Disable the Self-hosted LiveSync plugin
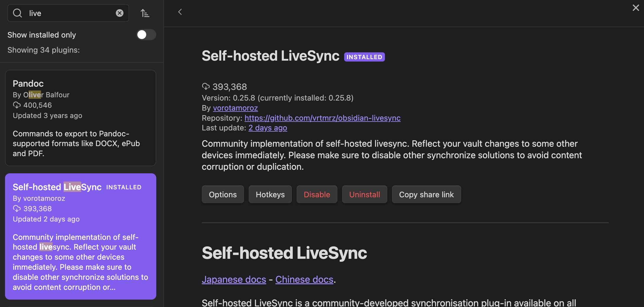644x307 pixels. point(317,194)
